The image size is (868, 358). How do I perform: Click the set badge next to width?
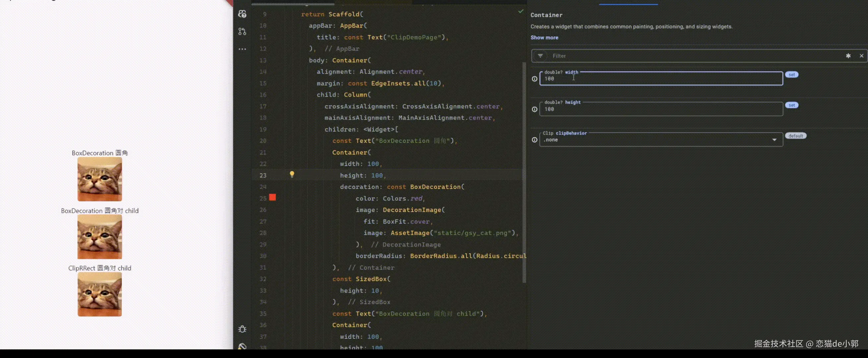click(791, 75)
